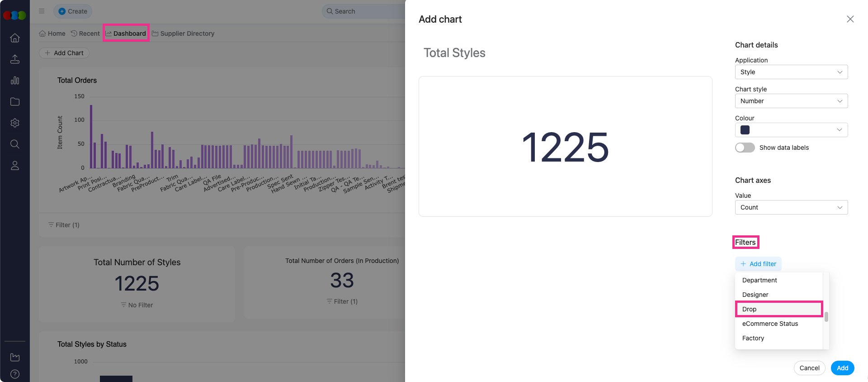Open the Application dropdown showing Style
This screenshot has height=382, width=868.
(x=791, y=72)
